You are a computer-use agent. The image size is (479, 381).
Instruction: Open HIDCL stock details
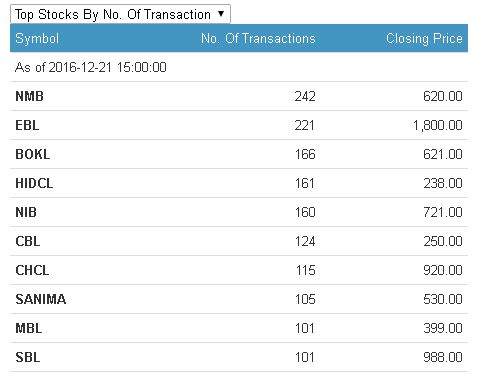34,183
